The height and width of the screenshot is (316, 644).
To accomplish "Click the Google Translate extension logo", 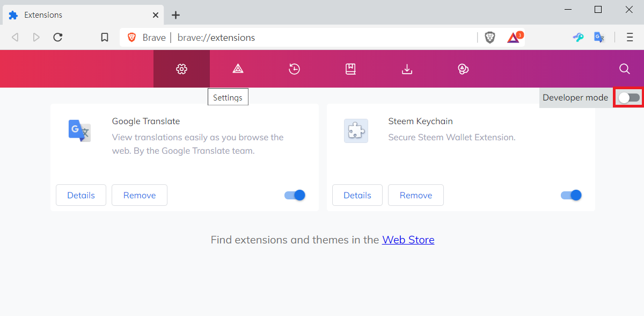I will (x=79, y=131).
